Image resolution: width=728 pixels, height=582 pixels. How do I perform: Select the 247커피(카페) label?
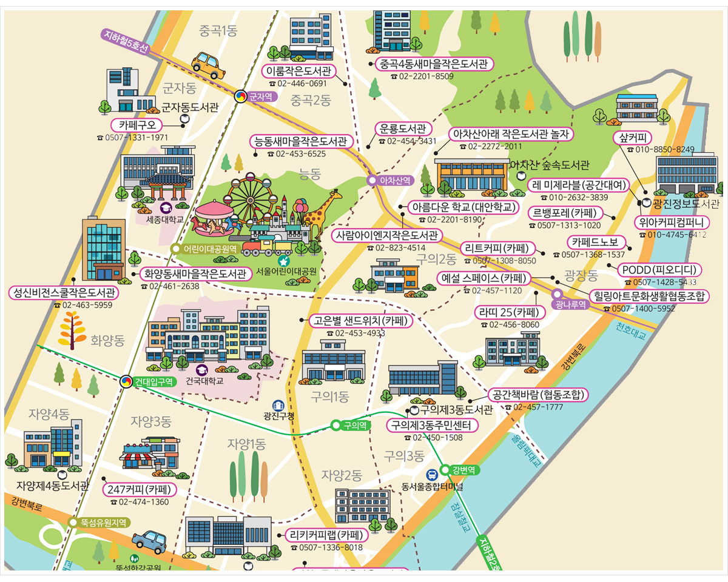click(139, 490)
